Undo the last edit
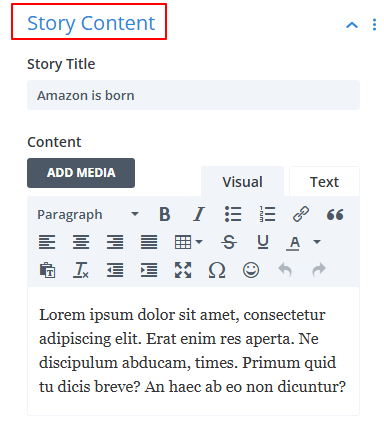Viewport: 384px width, 439px height. pos(285,270)
